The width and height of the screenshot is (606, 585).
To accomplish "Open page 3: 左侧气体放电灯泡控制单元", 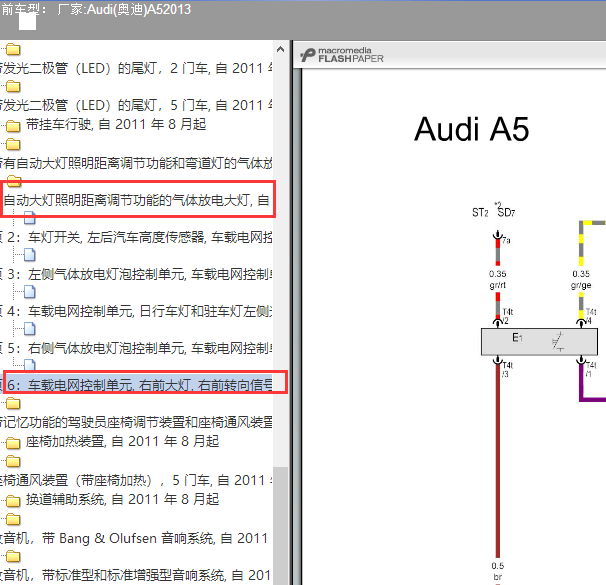I will 136,274.
